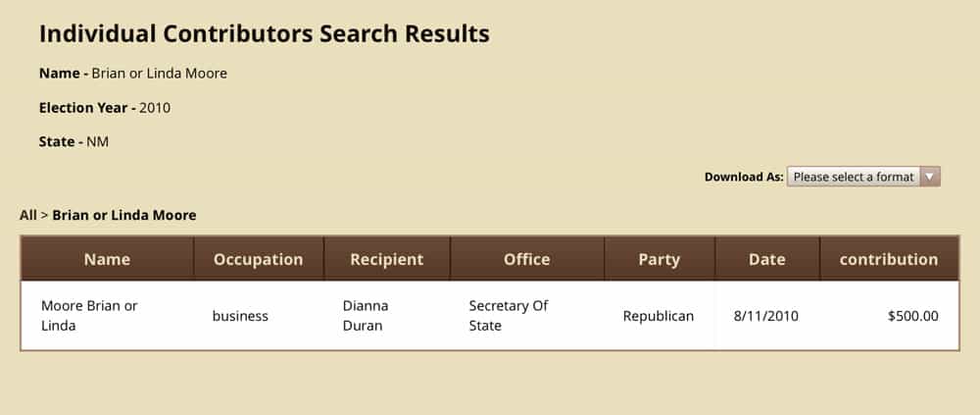This screenshot has width=980, height=415.
Task: Click the $500.00 contribution amount
Action: click(x=912, y=316)
